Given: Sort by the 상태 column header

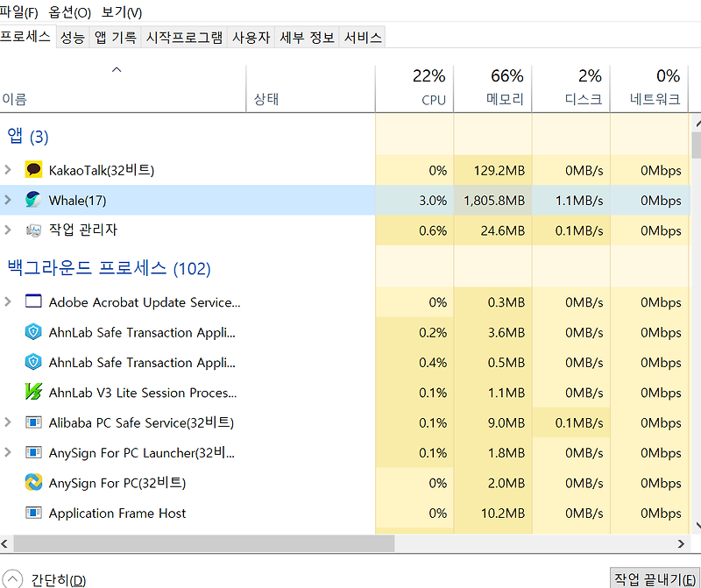Looking at the screenshot, I should [x=311, y=89].
